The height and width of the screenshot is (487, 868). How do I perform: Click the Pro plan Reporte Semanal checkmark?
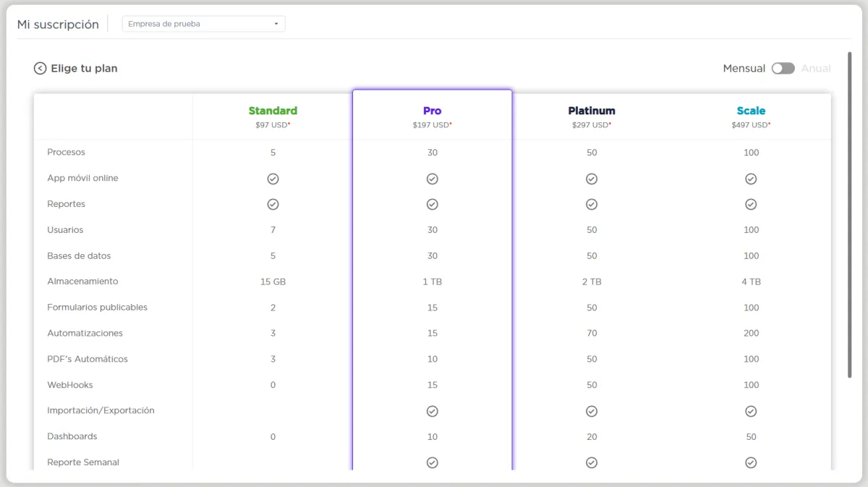click(432, 463)
